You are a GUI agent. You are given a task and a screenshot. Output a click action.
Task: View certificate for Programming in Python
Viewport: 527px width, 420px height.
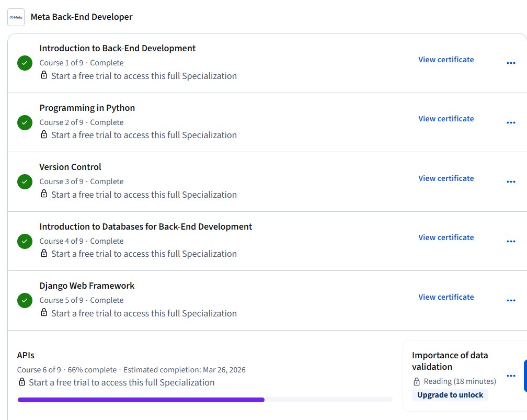tap(446, 119)
